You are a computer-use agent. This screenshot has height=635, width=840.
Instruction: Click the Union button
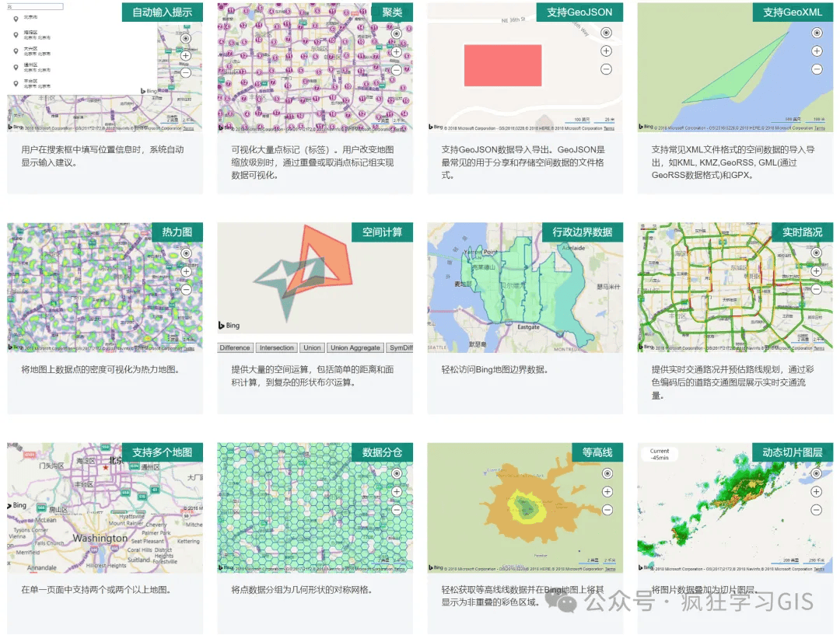point(312,348)
